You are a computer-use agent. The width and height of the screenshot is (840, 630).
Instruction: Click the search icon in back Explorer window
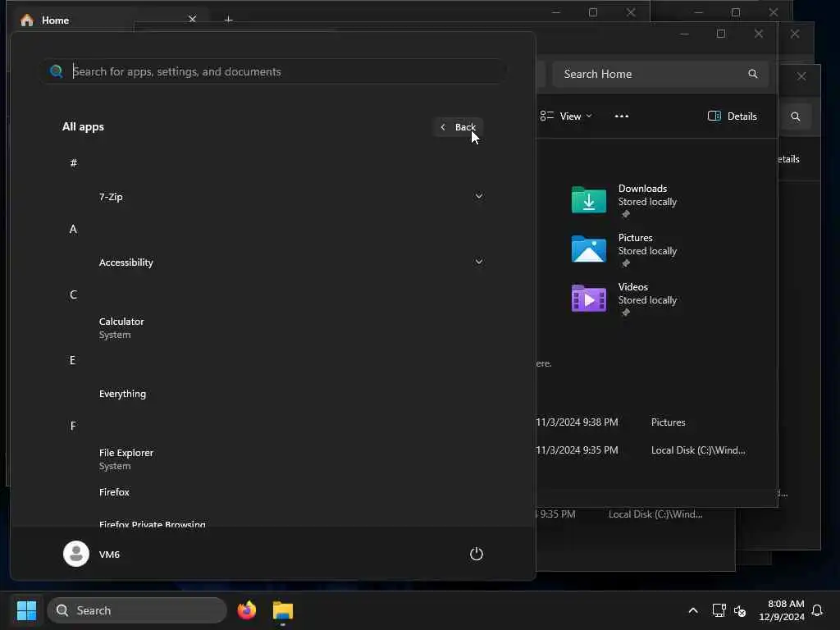click(x=796, y=116)
